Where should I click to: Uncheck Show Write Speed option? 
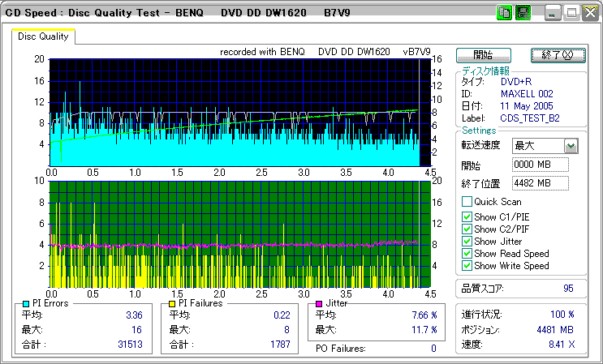(x=467, y=266)
